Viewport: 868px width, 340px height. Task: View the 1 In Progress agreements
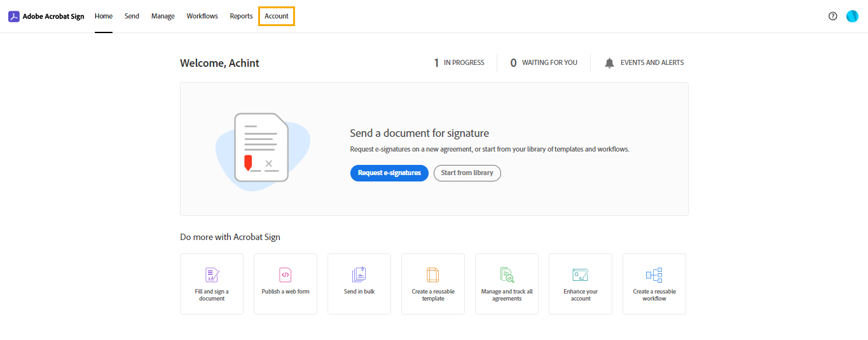(459, 63)
